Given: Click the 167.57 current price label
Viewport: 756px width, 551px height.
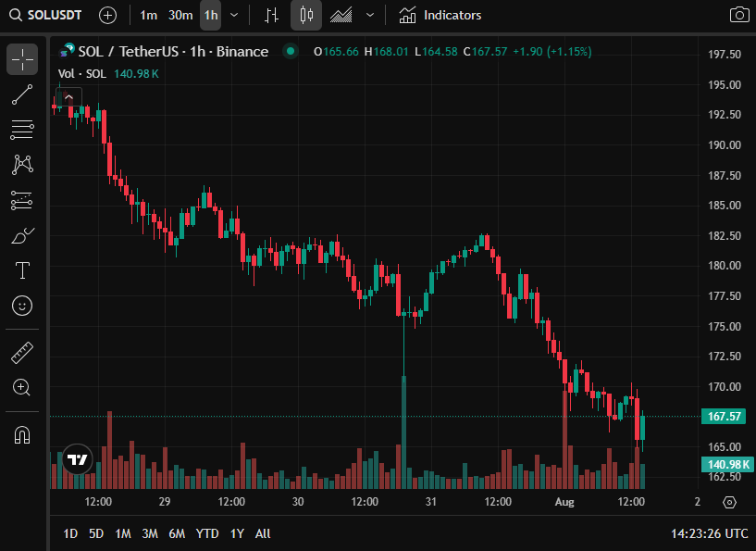Looking at the screenshot, I should point(724,417).
